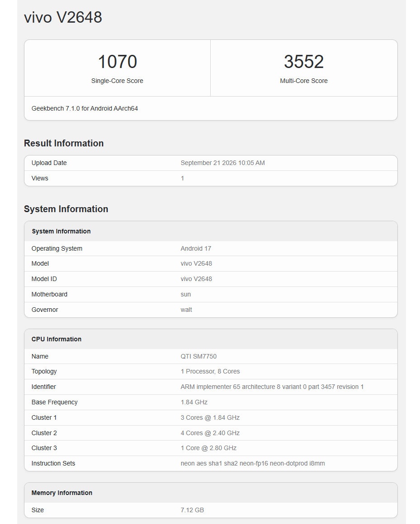Image resolution: width=420 pixels, height=524 pixels.
Task: Click the Cluster 3 label
Action: click(x=44, y=448)
